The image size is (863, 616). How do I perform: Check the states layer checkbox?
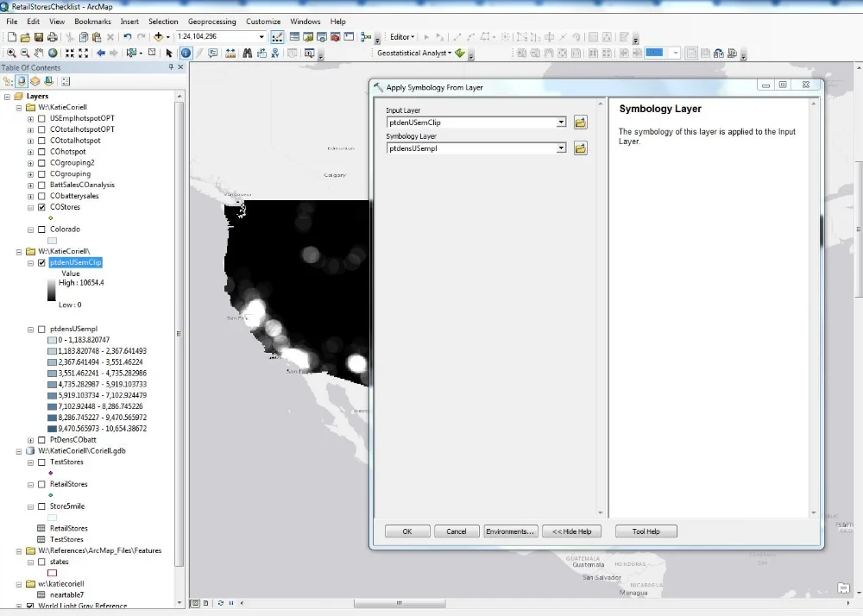click(x=41, y=563)
